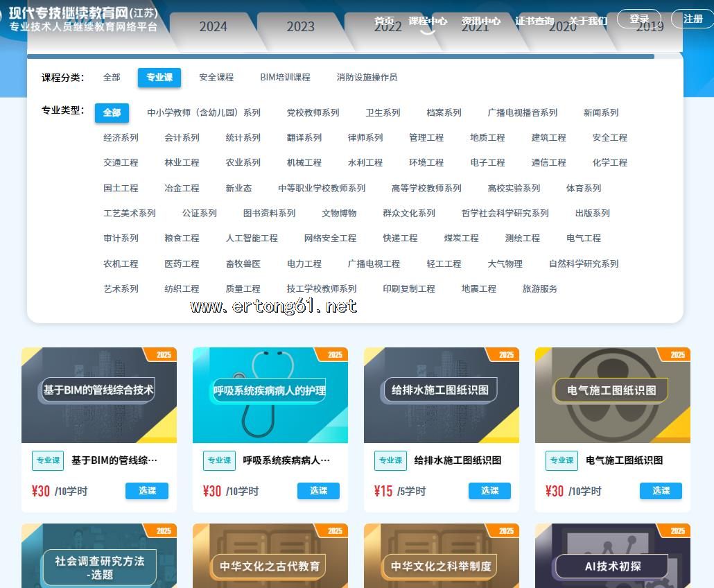Click the 注册 register button
Viewport: 714px width, 588px height.
click(693, 19)
